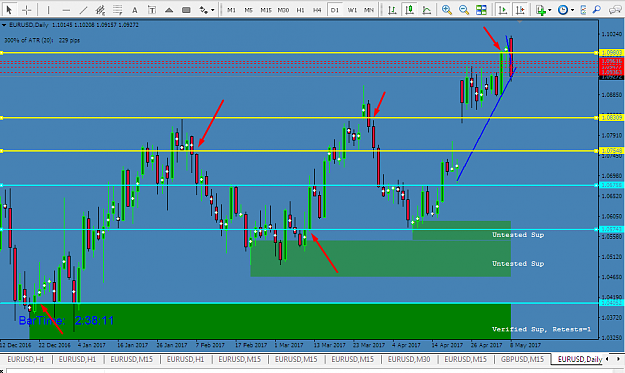Viewport: 625px width, 373px height.
Task: Switch chart to candlestick mode
Action: coord(409,10)
